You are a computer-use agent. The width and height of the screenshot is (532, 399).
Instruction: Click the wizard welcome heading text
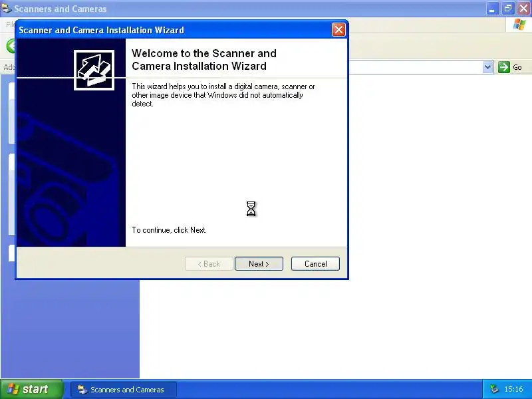(x=204, y=60)
